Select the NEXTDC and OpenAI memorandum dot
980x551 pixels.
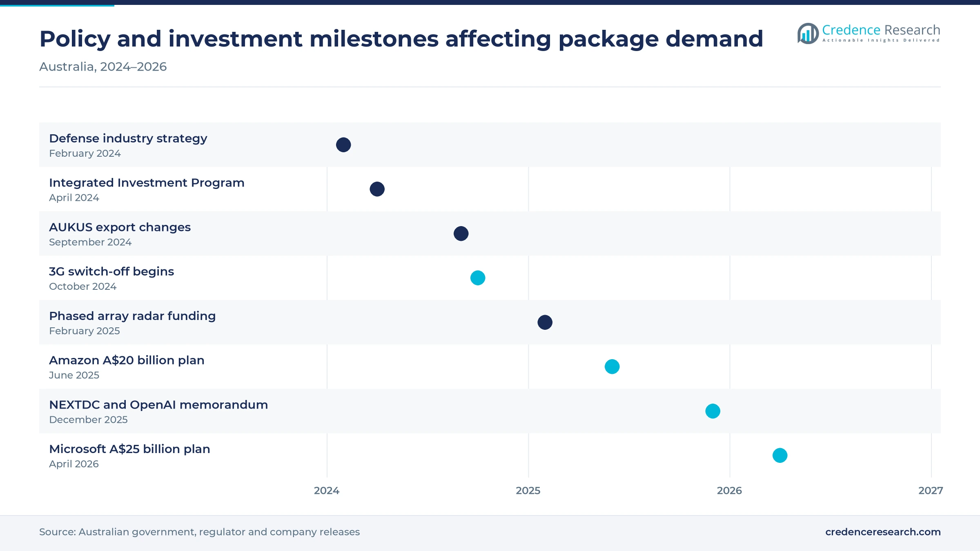pos(713,411)
